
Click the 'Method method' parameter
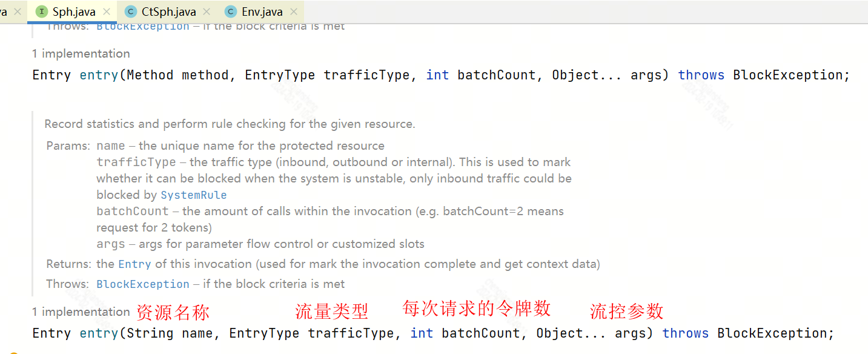tap(178, 75)
